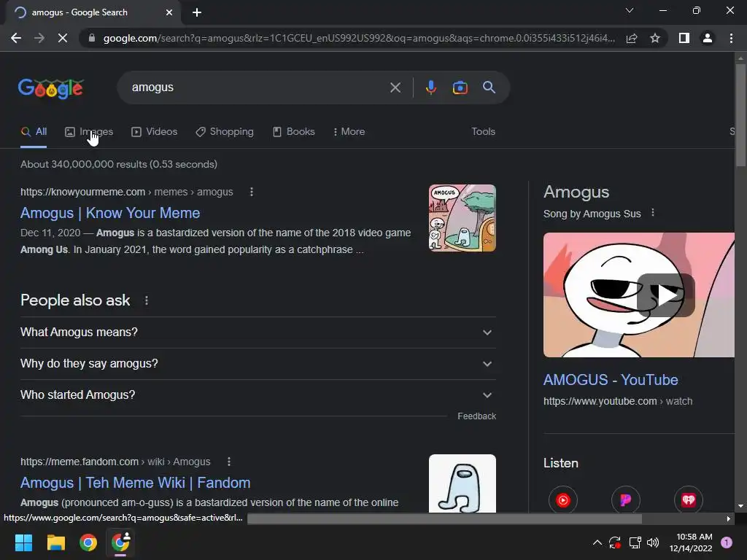
Task: Click the Feedback link
Action: tap(476, 416)
